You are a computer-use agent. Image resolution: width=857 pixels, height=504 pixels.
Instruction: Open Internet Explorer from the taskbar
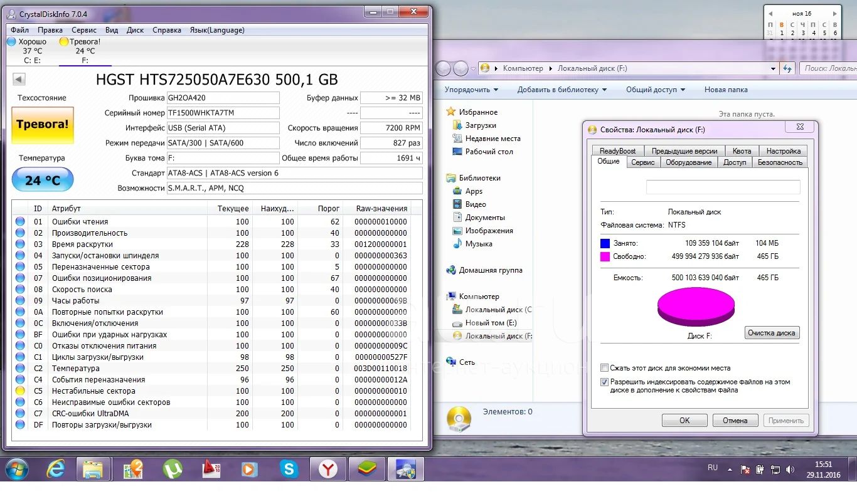tap(56, 469)
